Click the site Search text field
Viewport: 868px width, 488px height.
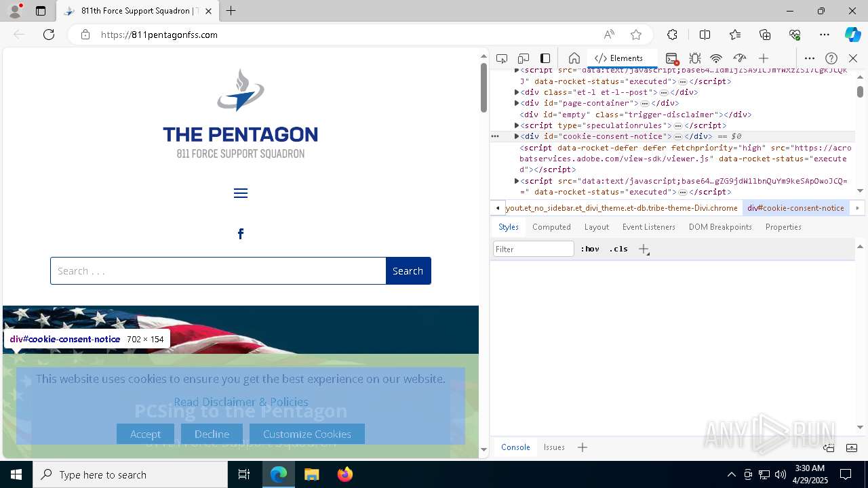point(218,270)
